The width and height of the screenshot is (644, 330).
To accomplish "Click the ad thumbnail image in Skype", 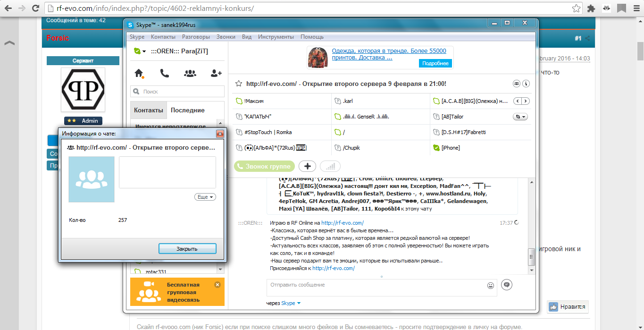I will point(318,58).
